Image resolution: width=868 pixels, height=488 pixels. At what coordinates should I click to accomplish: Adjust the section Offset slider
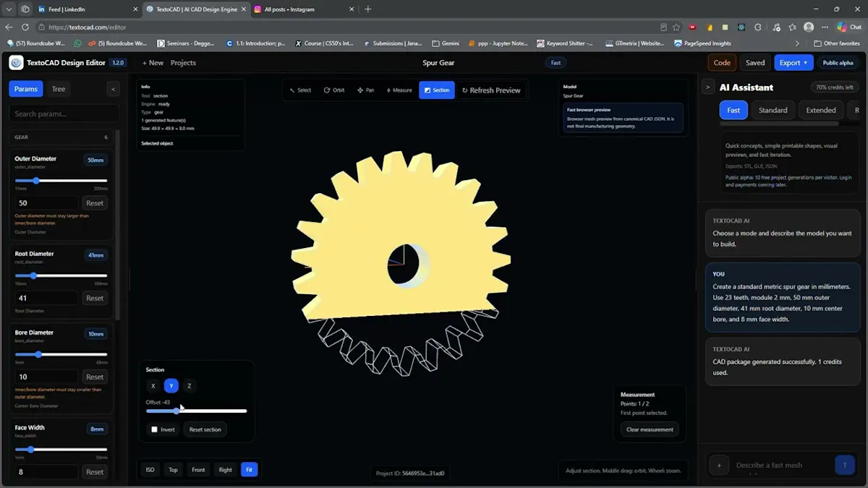(x=196, y=411)
